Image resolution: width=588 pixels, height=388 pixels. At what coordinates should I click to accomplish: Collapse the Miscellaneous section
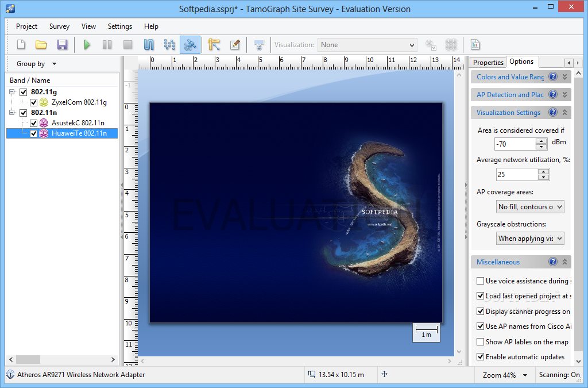coord(565,262)
